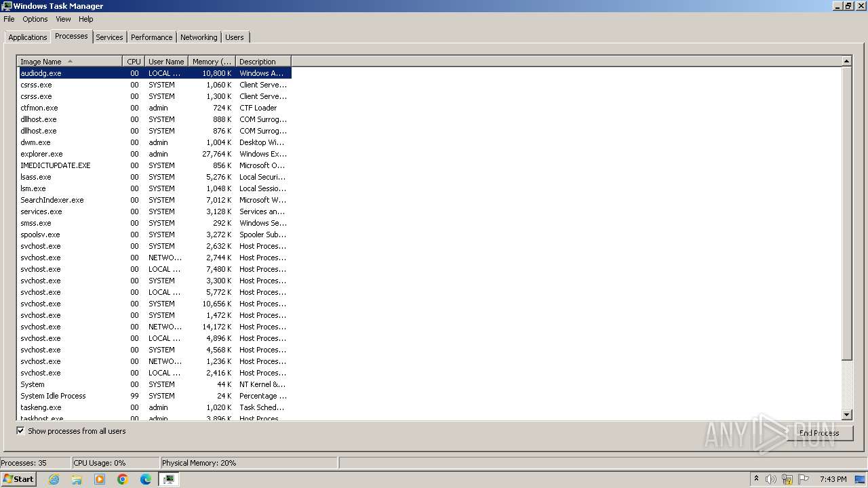The height and width of the screenshot is (488, 868).
Task: Click the scroll down arrow of process list
Action: click(846, 415)
